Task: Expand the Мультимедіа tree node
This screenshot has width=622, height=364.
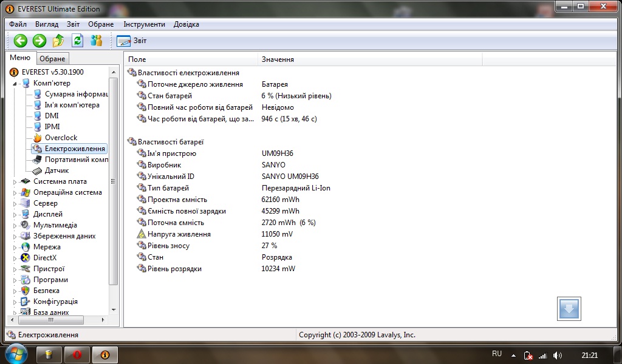Action: tap(15, 225)
